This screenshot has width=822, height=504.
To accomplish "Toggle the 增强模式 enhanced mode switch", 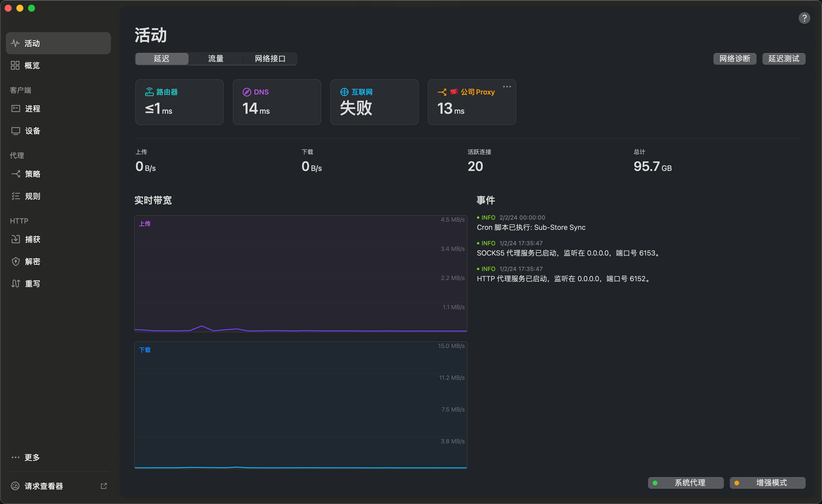I will (767, 482).
